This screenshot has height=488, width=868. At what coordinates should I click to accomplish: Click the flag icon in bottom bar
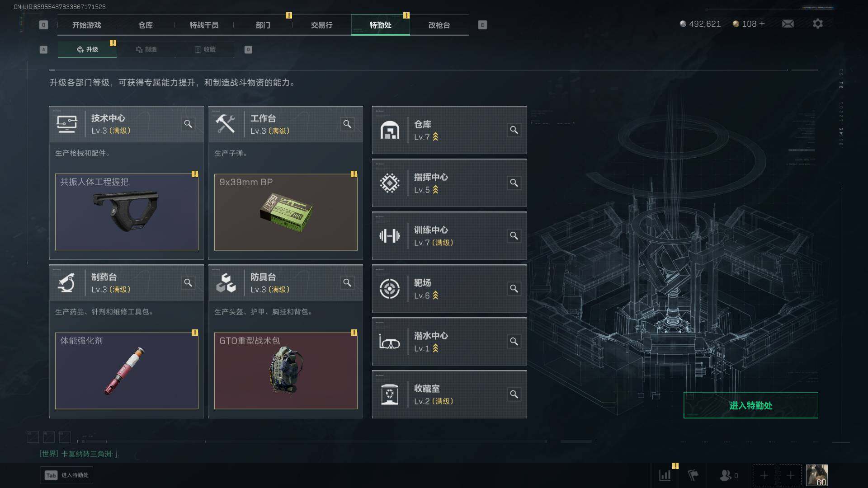pos(693,475)
